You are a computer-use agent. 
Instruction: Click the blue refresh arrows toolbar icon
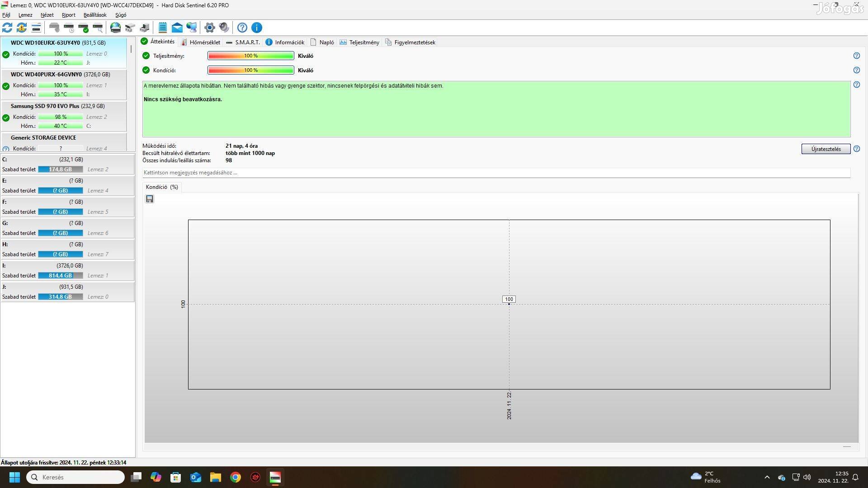(7, 28)
